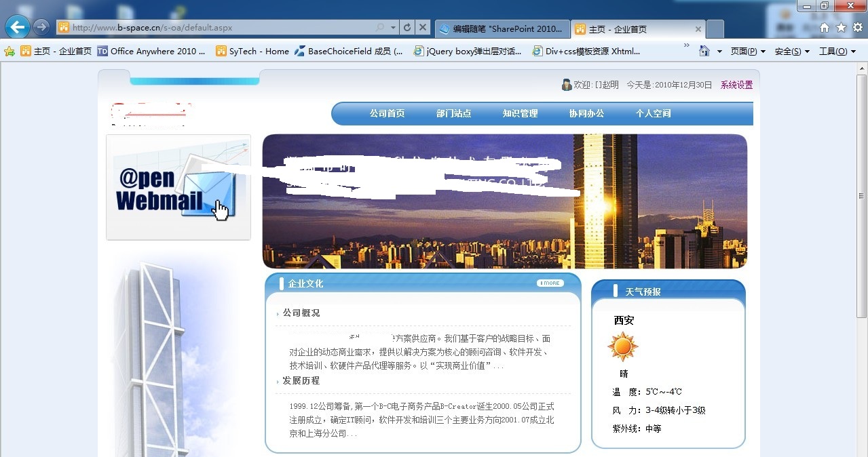Open dropdown arrow next to command bar Home

point(719,52)
